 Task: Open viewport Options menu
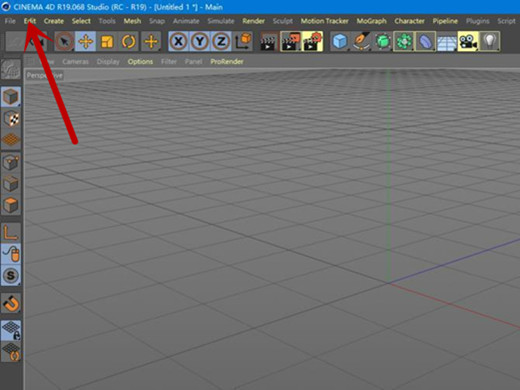click(x=140, y=62)
